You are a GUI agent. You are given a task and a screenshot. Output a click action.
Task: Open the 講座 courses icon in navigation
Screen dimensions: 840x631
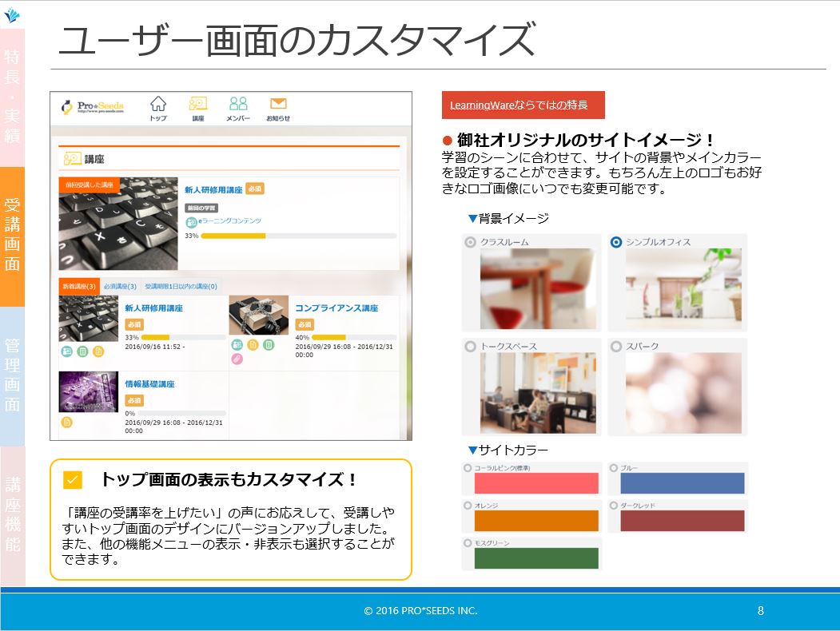click(x=198, y=104)
